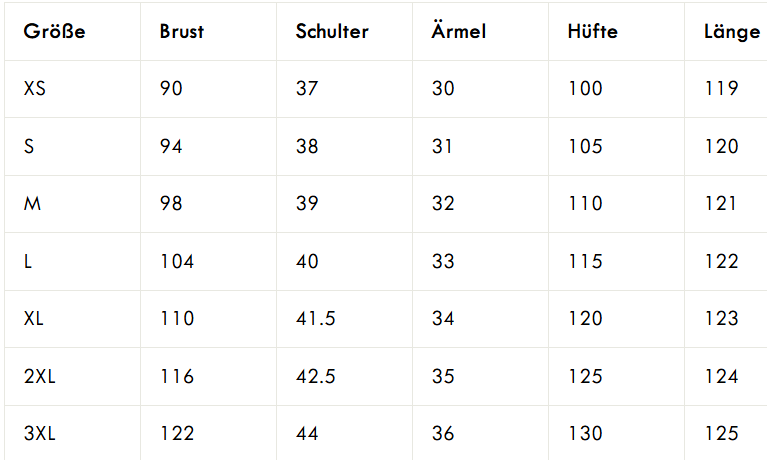This screenshot has height=460, width=767.
Task: Click the Größe column header
Action: [x=54, y=31]
